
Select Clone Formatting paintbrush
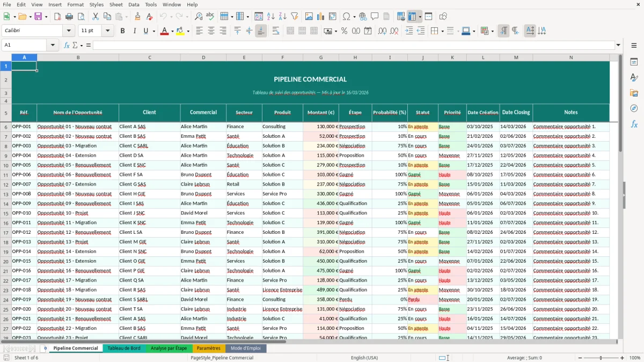137,17
